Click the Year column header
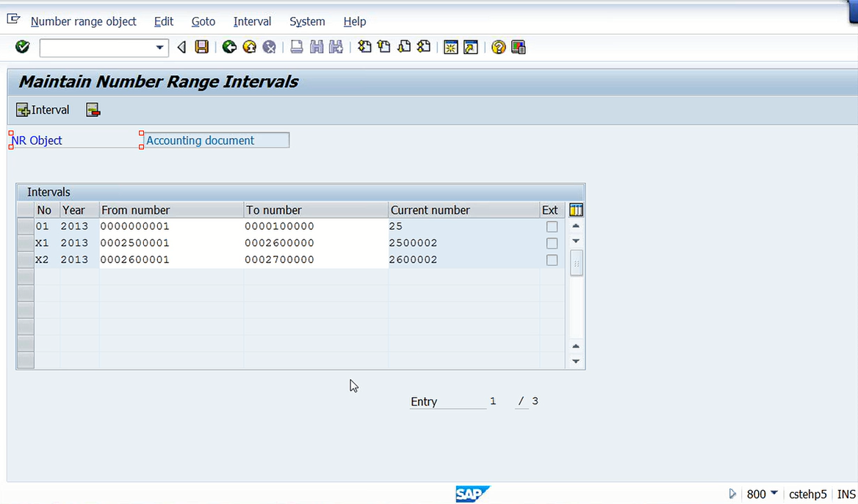Screen dimensions: 858x504 [79, 210]
